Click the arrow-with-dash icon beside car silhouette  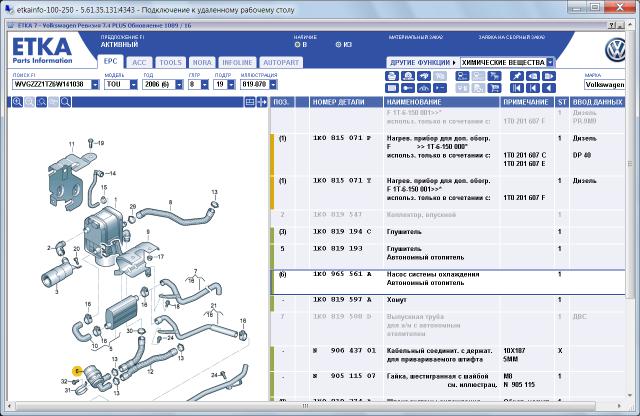pos(440,88)
